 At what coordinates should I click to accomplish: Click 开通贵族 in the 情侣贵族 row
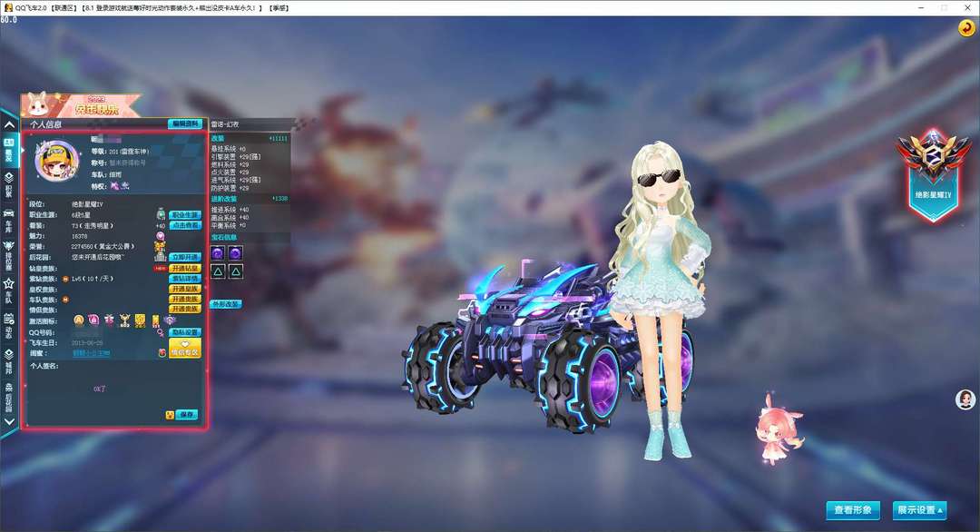(185, 309)
